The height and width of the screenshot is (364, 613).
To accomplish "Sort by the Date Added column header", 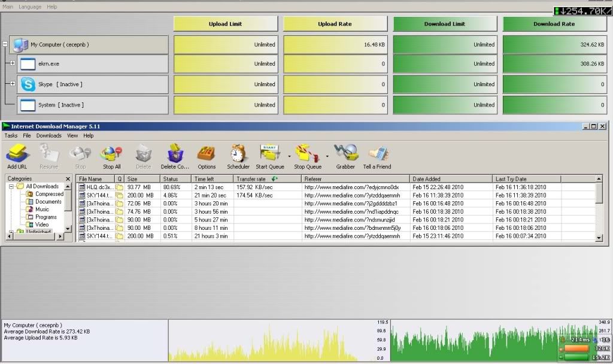I will 451,178.
